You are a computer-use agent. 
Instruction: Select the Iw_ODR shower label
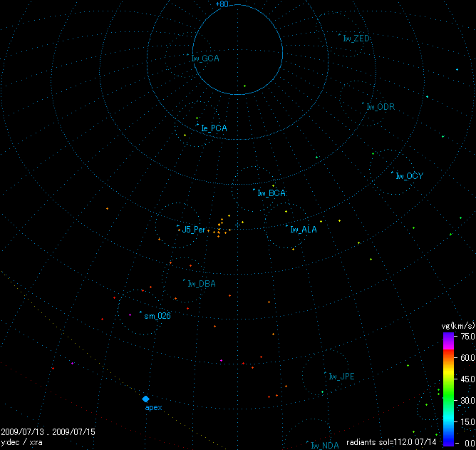[x=381, y=107]
